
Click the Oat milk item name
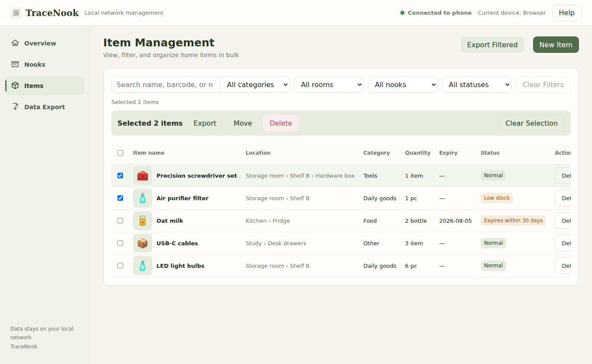tap(170, 221)
